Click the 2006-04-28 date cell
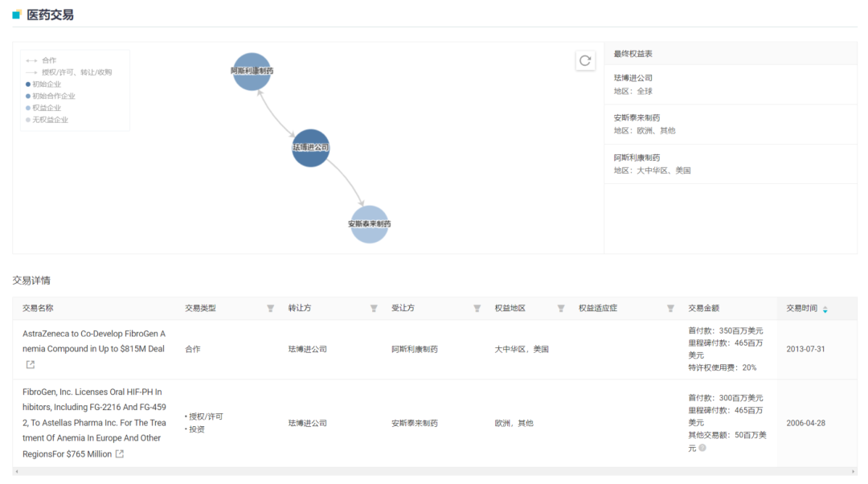Image resolution: width=868 pixels, height=484 pixels. tap(805, 423)
